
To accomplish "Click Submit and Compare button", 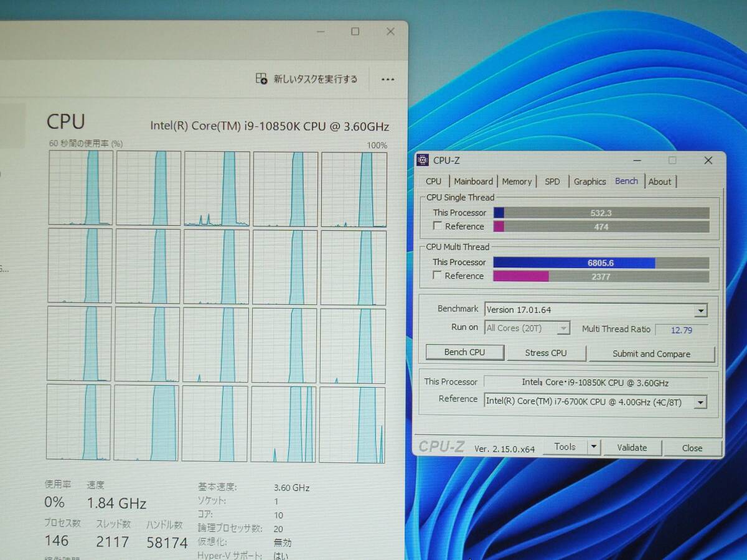I will point(651,354).
